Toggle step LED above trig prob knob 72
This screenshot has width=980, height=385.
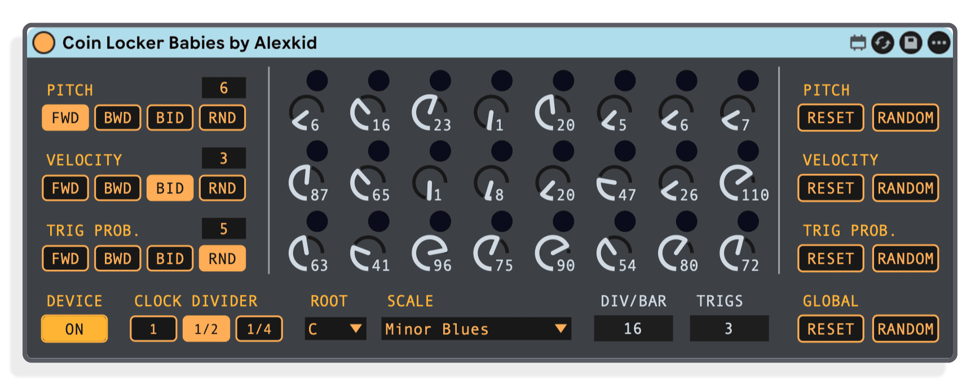[x=748, y=222]
